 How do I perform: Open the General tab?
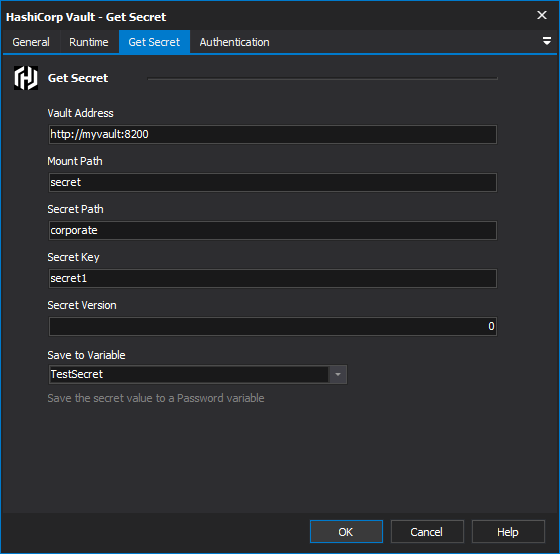[x=31, y=42]
